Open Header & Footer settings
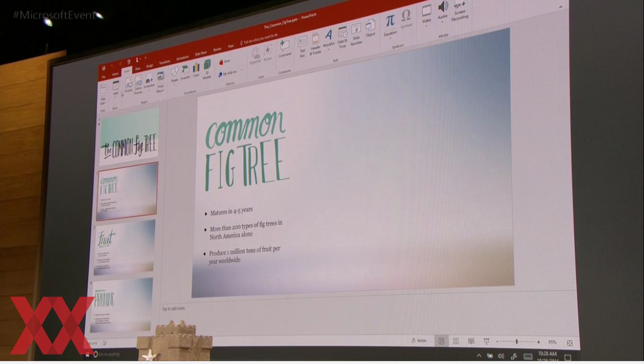Screen dimensions: 644x364 coord(315,44)
